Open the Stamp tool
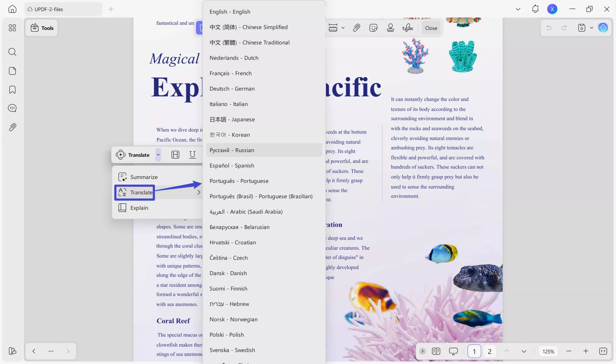Screen dimensions: 616x364 click(390, 28)
